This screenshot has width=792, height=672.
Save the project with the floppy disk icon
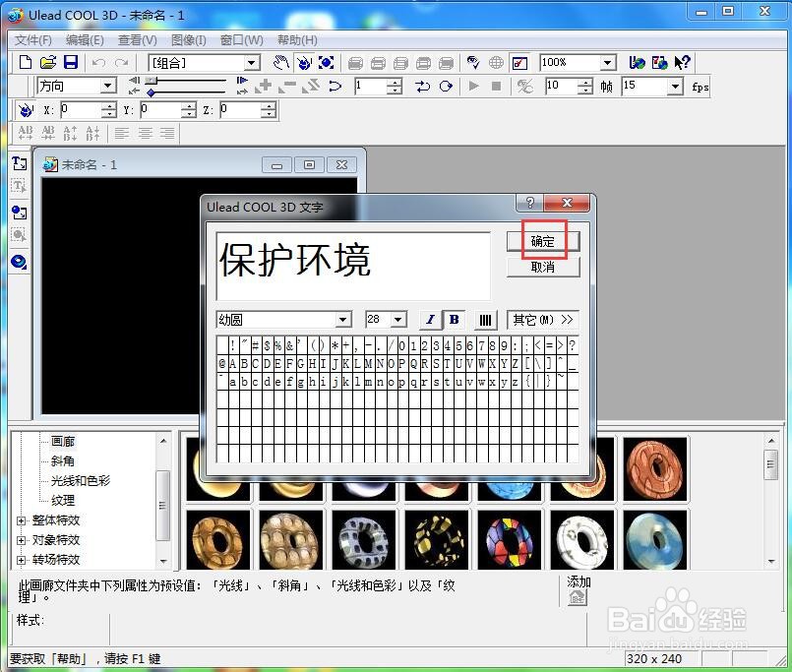pos(70,63)
